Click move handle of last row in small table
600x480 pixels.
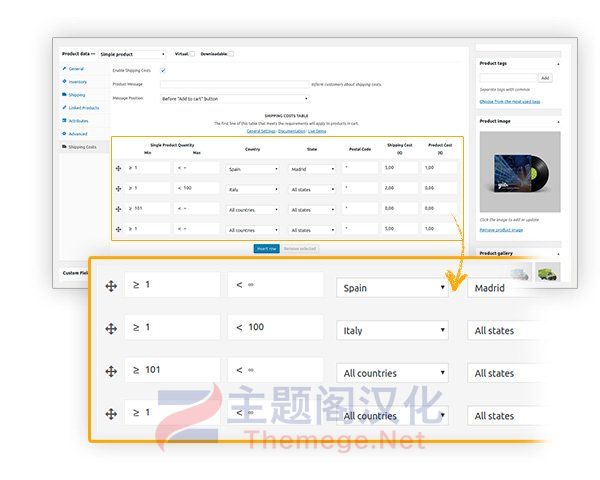(119, 229)
